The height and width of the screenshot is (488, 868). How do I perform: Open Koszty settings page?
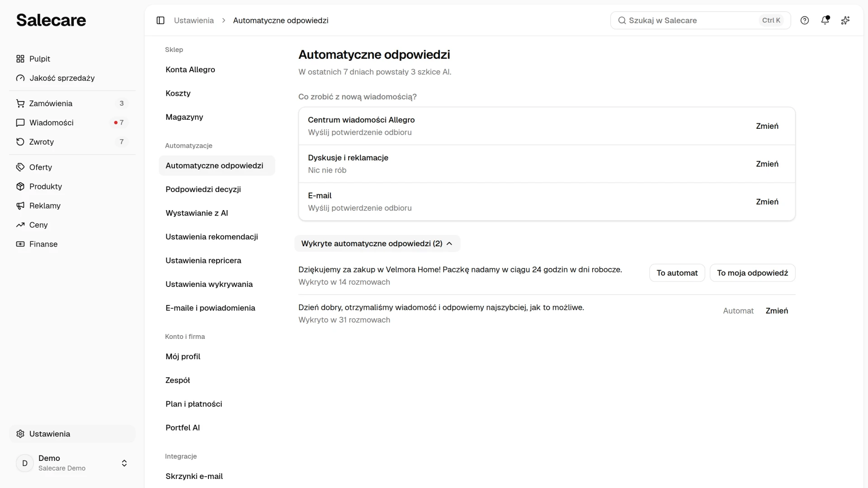217,94
